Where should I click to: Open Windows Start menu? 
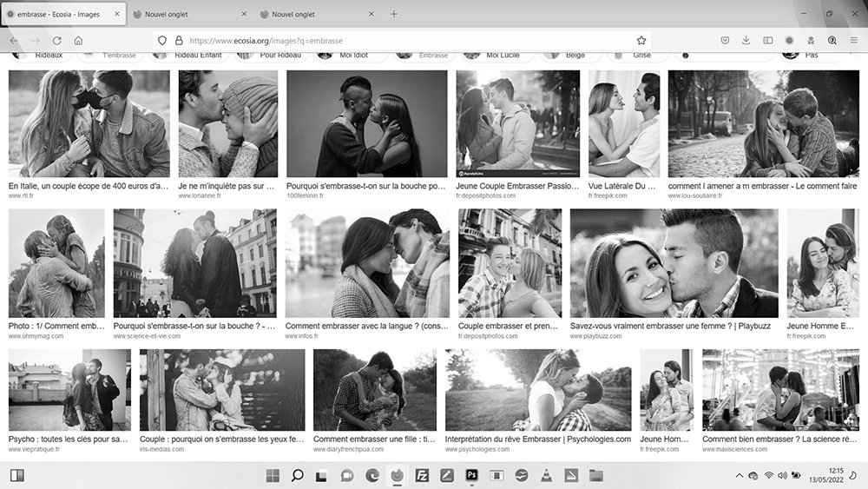[x=273, y=475]
